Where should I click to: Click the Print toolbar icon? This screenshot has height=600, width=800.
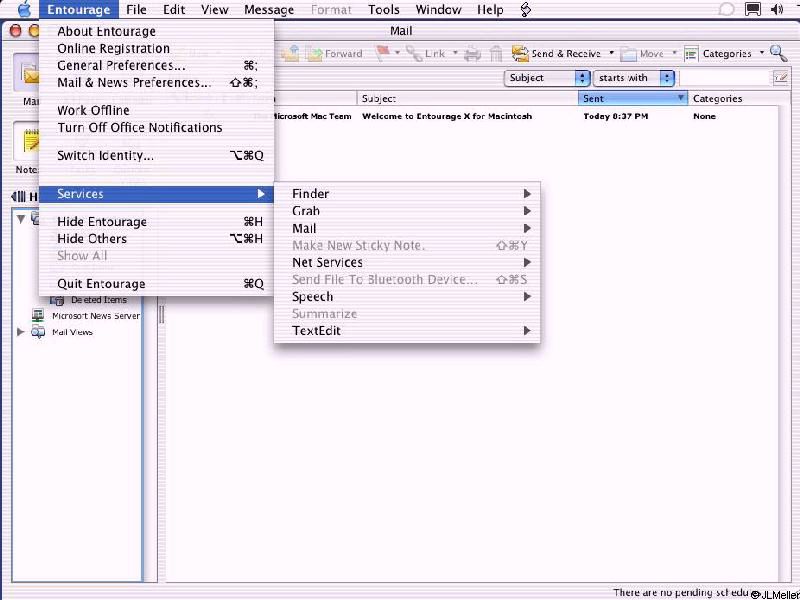point(472,54)
